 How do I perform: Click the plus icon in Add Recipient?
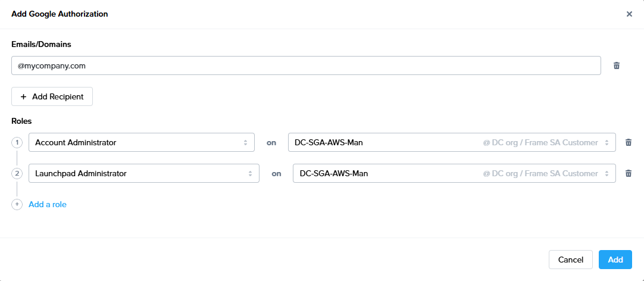coord(24,96)
